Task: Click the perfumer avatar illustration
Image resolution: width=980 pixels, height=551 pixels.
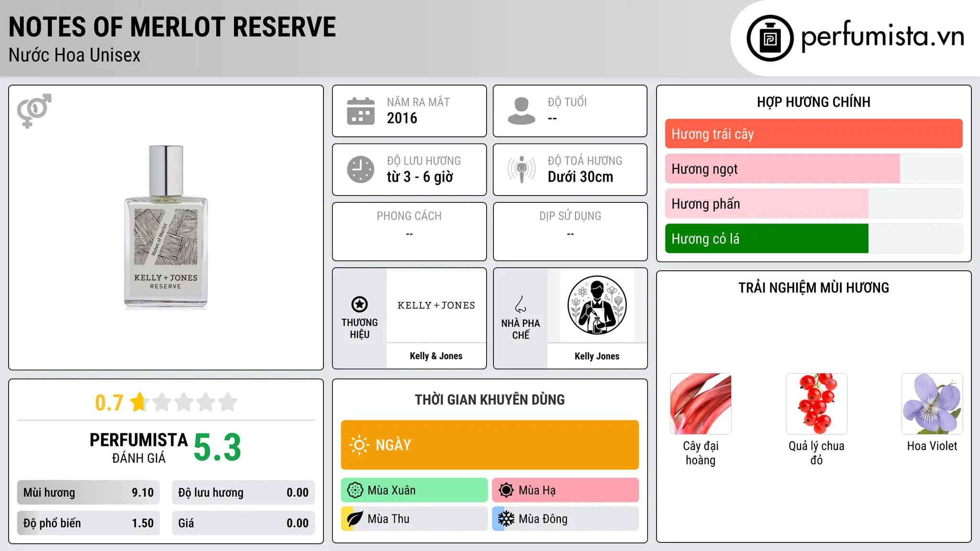Action: coord(597,305)
